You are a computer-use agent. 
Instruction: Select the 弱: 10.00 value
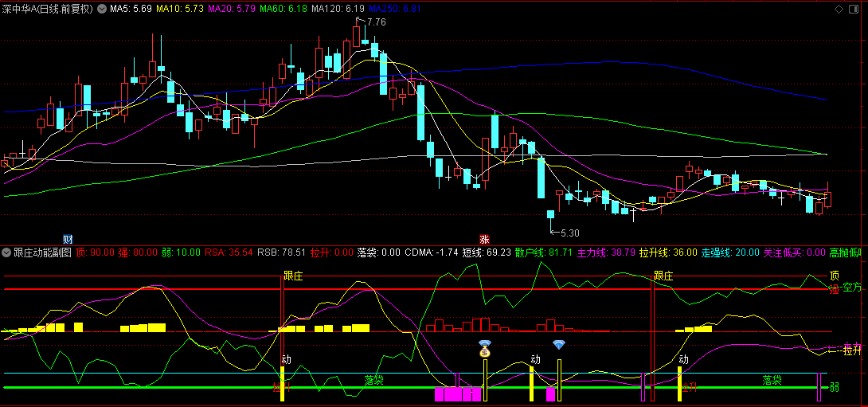coord(181,252)
